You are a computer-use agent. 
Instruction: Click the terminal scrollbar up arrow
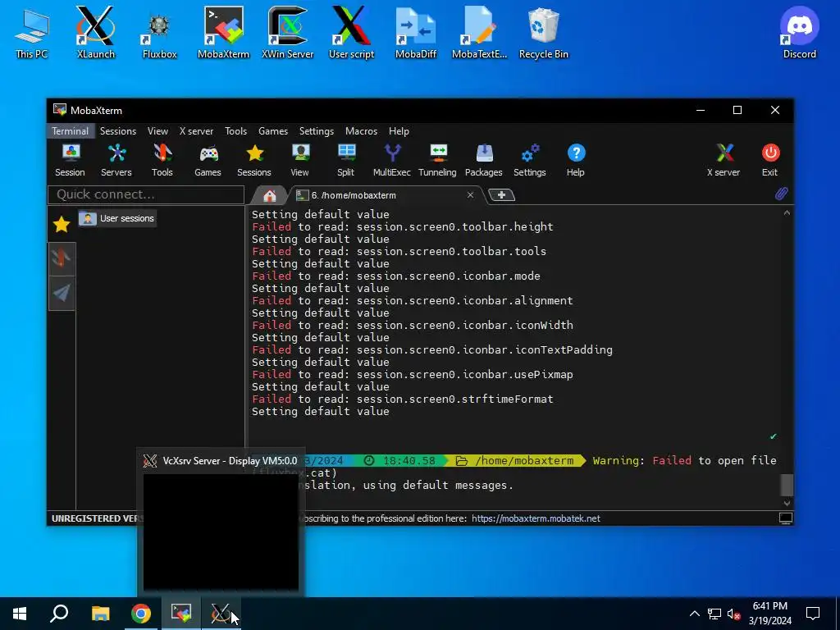[787, 213]
